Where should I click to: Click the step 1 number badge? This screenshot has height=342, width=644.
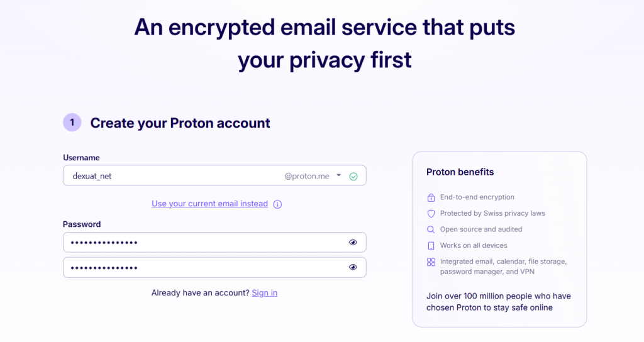[72, 123]
